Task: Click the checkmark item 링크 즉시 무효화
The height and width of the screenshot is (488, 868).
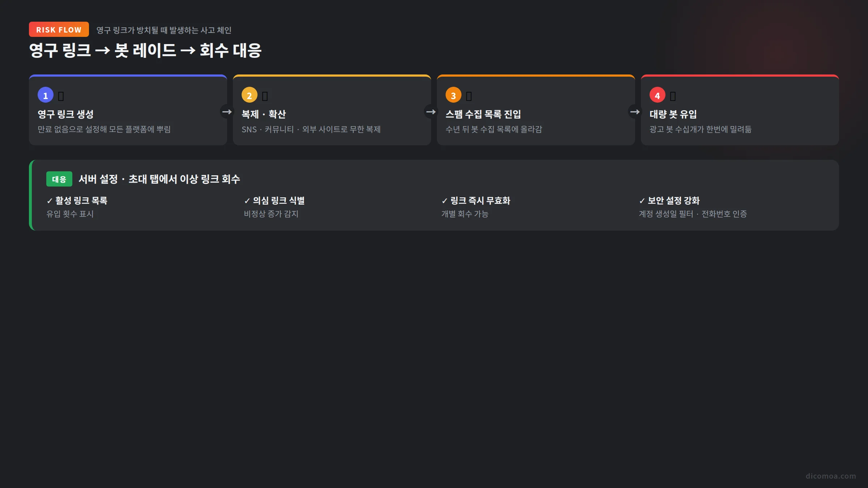Action: [476, 201]
